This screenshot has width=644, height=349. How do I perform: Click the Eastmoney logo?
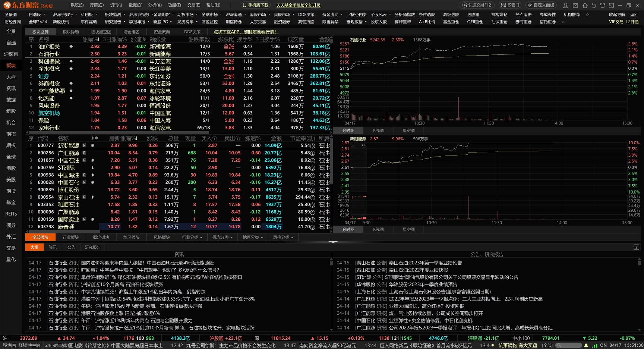point(28,5)
